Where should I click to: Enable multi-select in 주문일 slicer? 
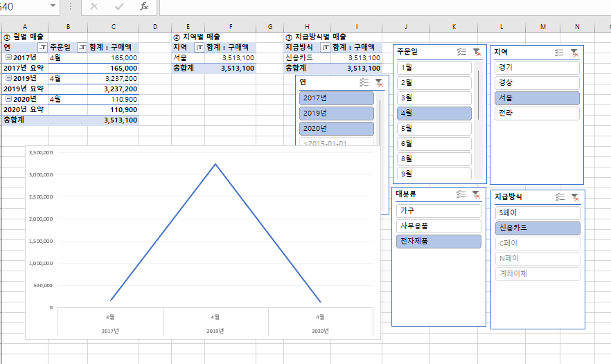tap(462, 52)
